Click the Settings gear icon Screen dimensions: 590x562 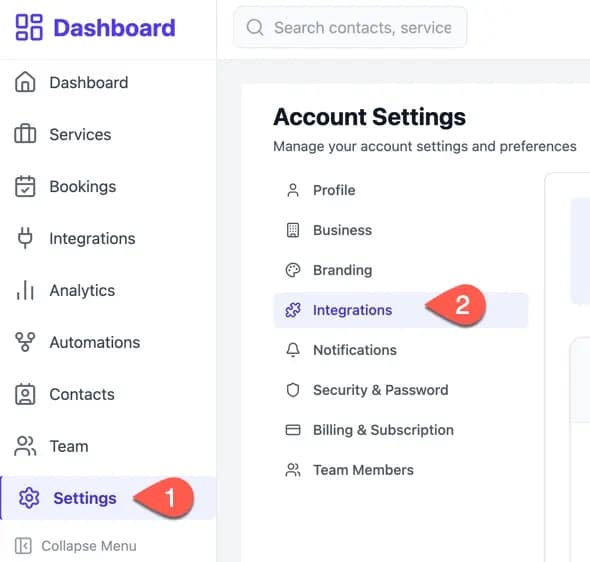tap(29, 498)
